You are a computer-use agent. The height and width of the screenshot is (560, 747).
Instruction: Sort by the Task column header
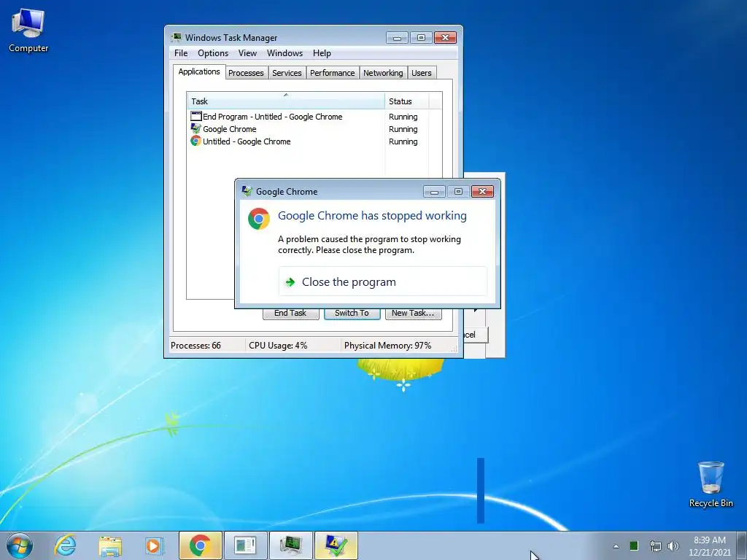(286, 101)
